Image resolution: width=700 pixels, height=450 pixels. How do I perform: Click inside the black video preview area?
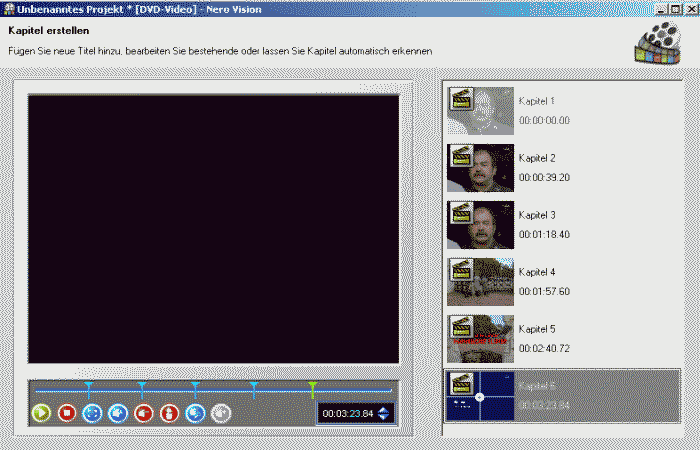tap(213, 228)
